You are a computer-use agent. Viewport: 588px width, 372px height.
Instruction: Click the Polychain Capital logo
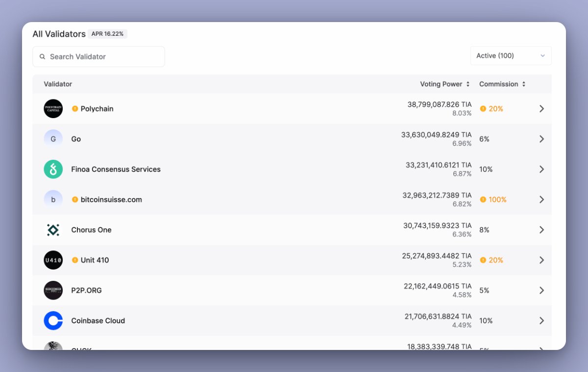coord(53,109)
